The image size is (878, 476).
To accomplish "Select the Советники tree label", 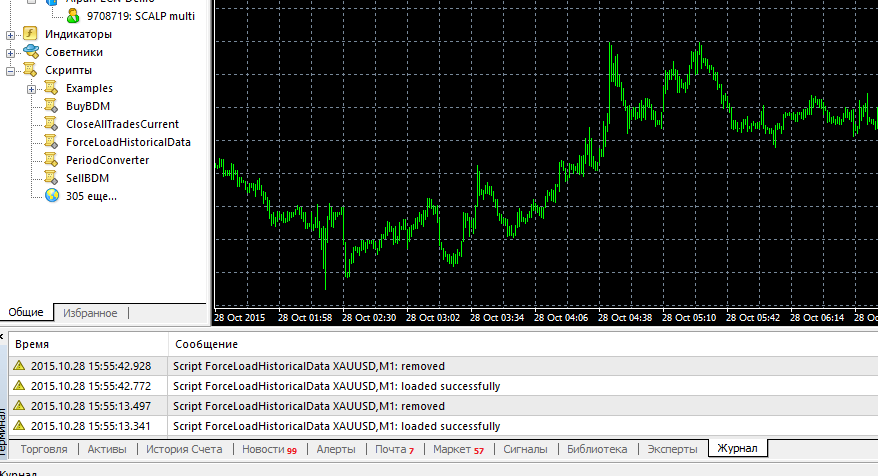I will coord(74,52).
